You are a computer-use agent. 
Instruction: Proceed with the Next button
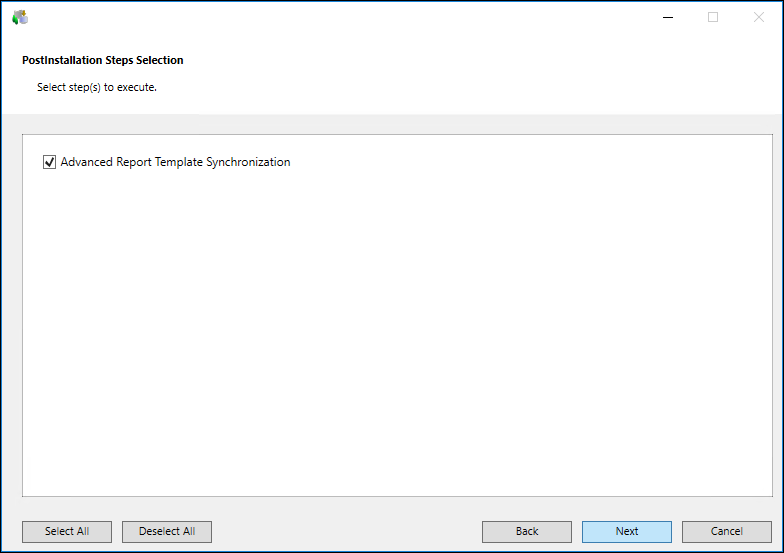click(626, 531)
